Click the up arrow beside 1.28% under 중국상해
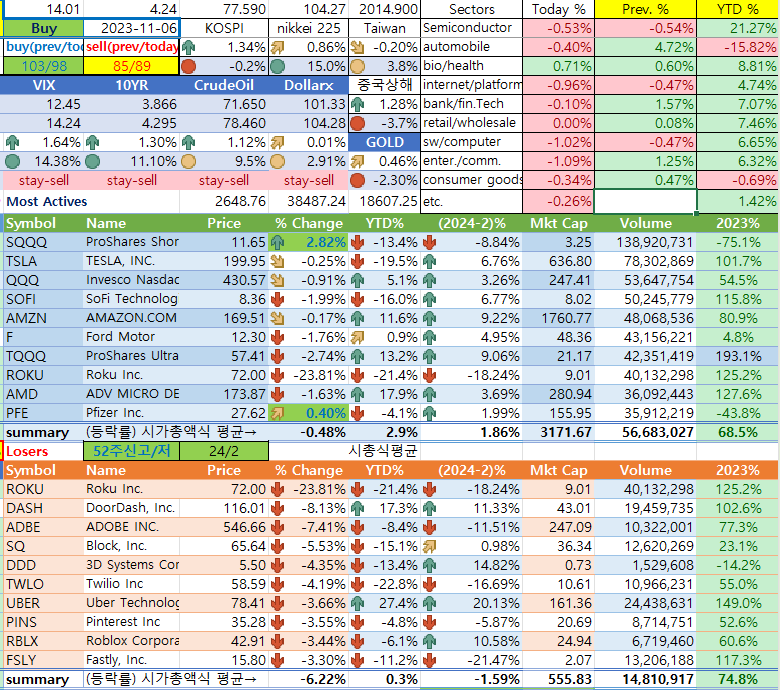This screenshot has height=690, width=780. (357, 105)
